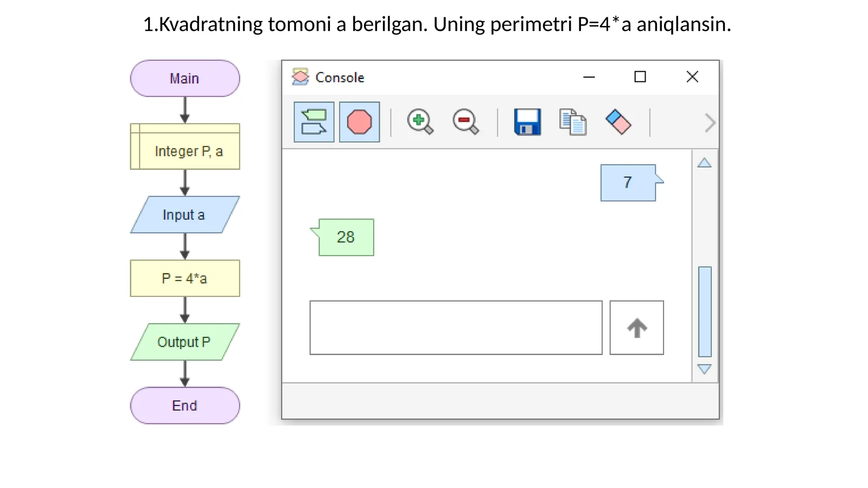Click the green 28 output bubble
Viewport: 868px width, 488px height.
(346, 237)
